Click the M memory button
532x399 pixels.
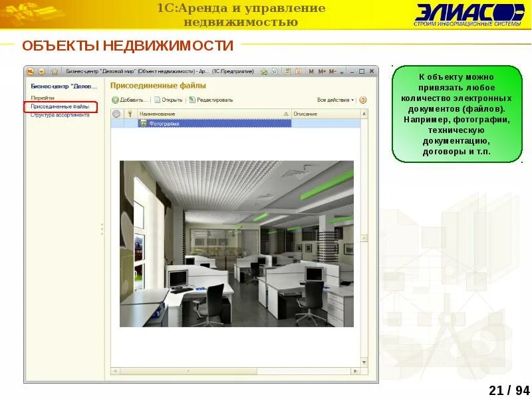point(311,72)
